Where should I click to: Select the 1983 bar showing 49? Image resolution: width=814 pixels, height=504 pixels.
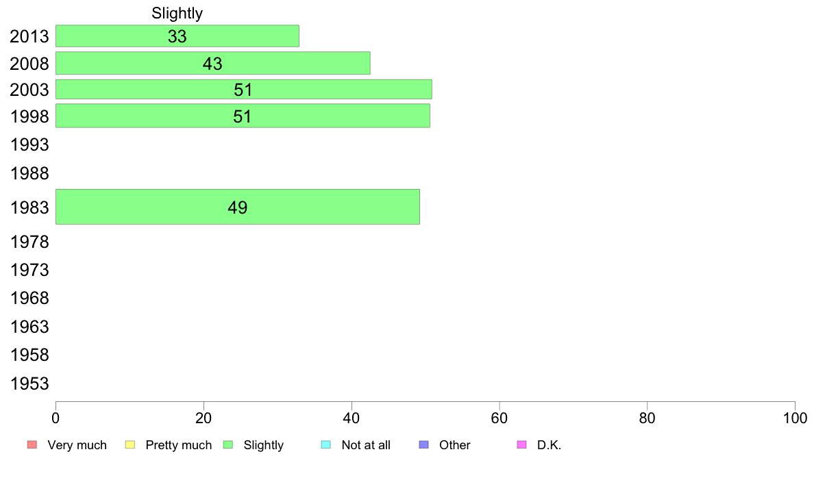coord(237,207)
